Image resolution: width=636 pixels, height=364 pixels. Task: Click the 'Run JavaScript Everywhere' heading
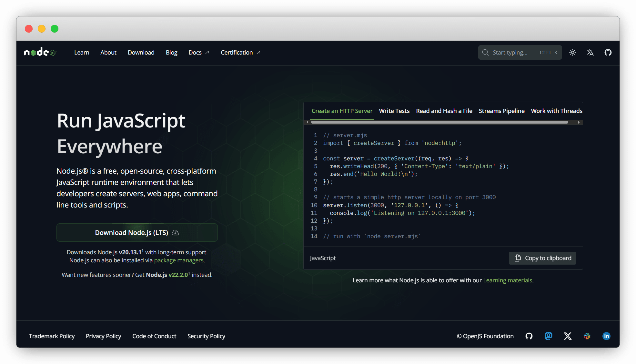coord(121,133)
